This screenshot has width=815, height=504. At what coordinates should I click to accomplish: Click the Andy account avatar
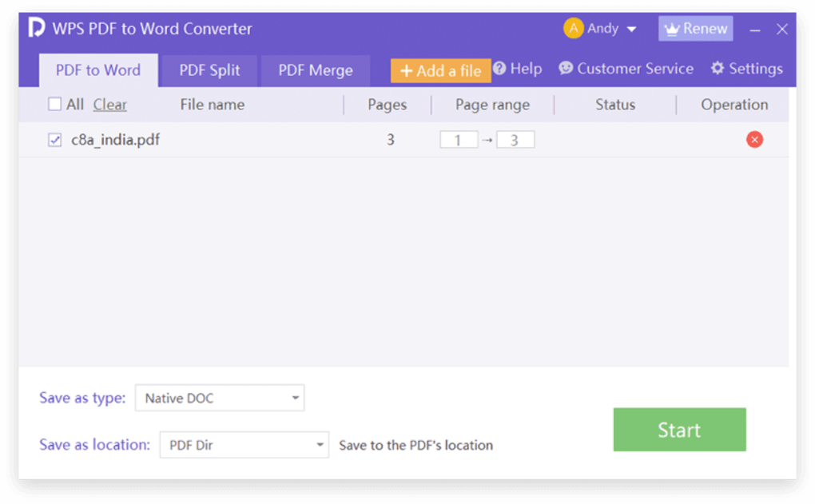[574, 28]
